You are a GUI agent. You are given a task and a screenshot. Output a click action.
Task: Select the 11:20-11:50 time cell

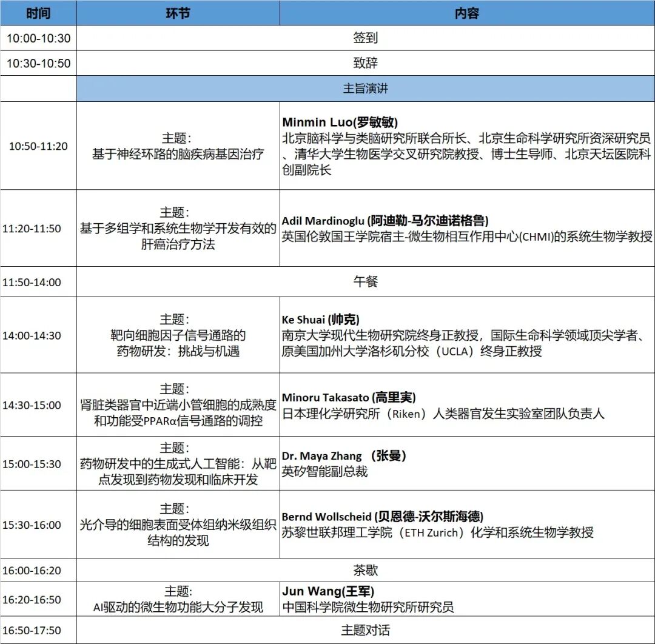pyautogui.click(x=38, y=229)
